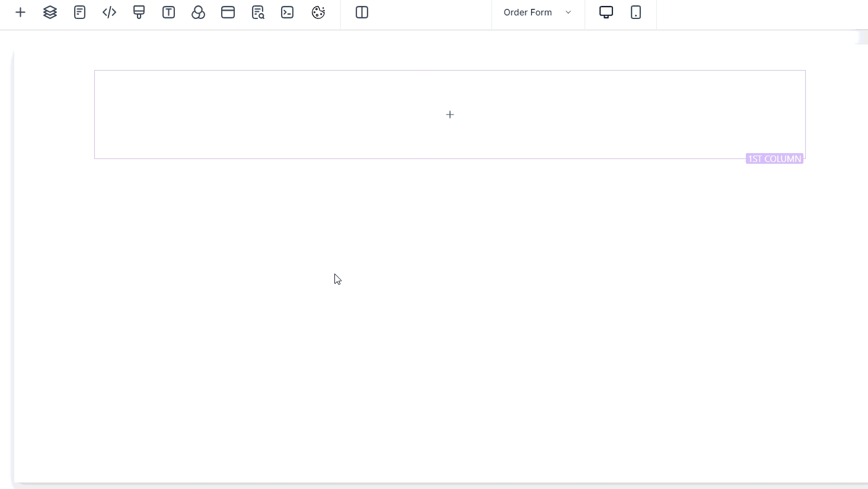Screen dimensions: 868x489
Task: Open the terminal prompt icon
Action: [x=288, y=12]
